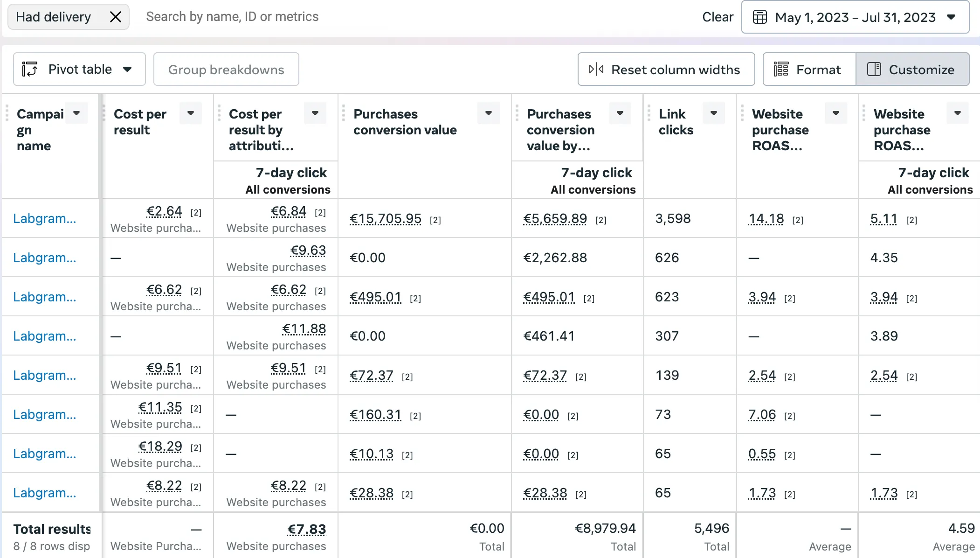Click the €11.35 cost per result value
The height and width of the screenshot is (558, 980).
(x=160, y=407)
